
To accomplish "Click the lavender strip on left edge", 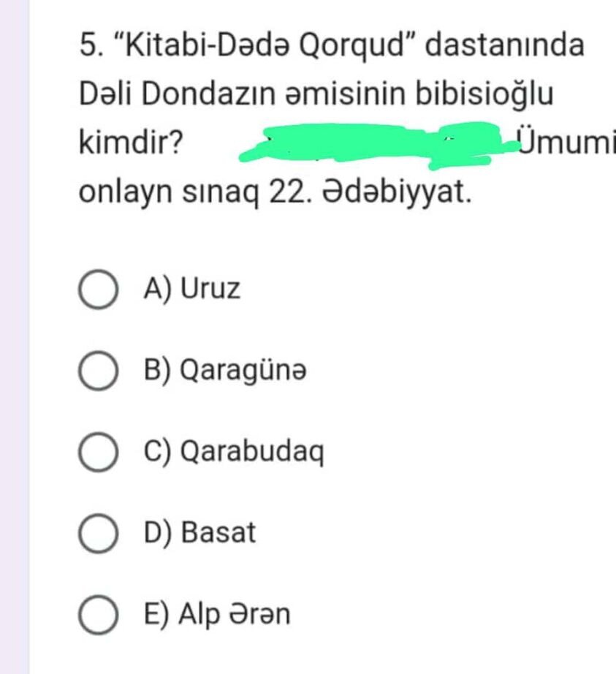I will coord(15,336).
